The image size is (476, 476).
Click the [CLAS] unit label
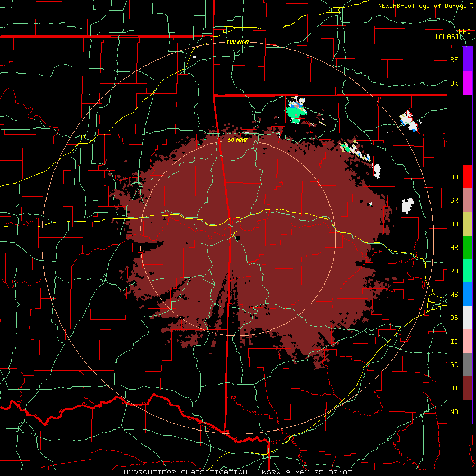click(x=447, y=37)
